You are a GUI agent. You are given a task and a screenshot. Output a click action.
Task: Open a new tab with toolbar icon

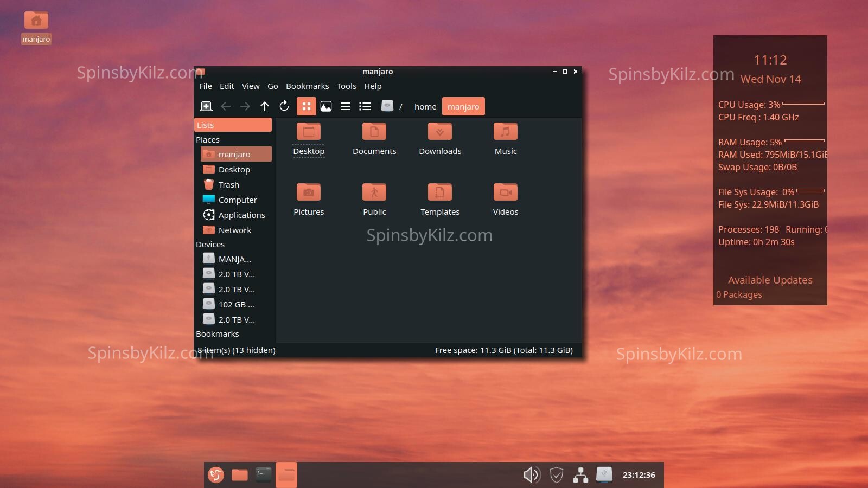pos(206,106)
